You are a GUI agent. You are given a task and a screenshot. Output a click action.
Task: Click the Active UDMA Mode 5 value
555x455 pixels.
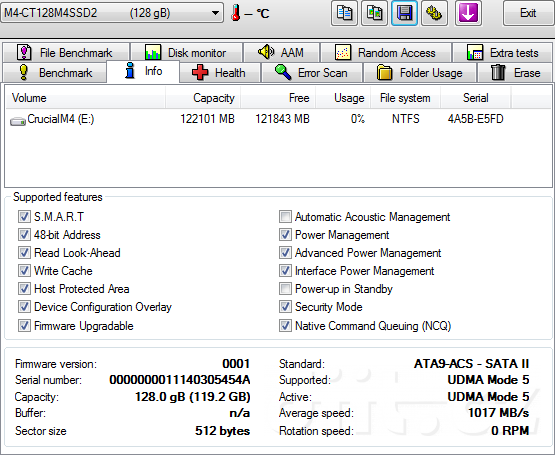point(488,397)
